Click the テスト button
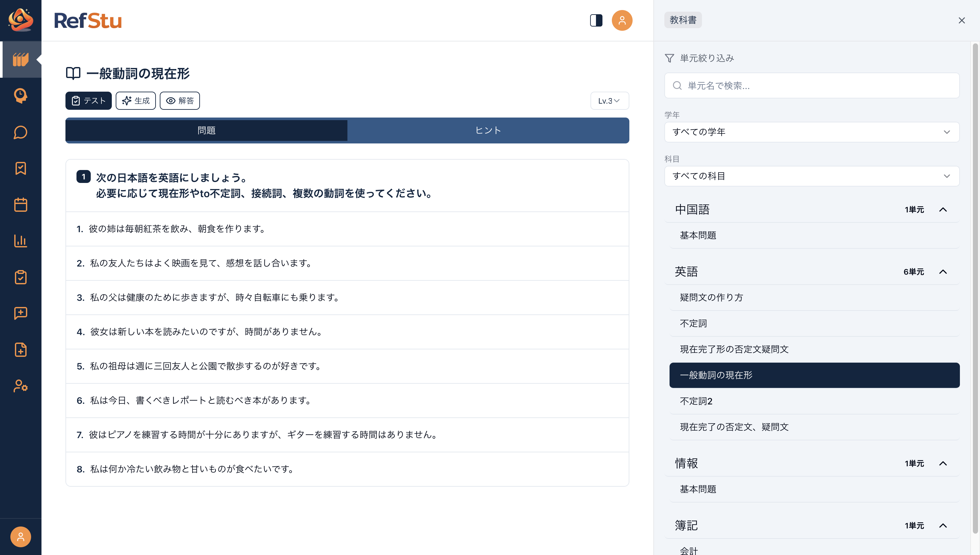The image size is (980, 555). [88, 101]
